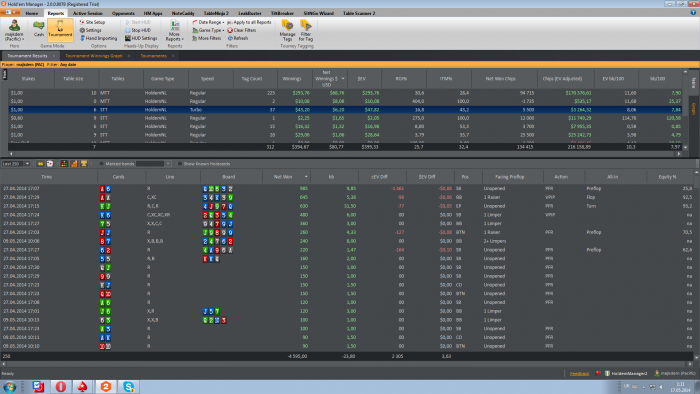Open the HM Apps tab
The height and width of the screenshot is (394, 700).
[153, 13]
